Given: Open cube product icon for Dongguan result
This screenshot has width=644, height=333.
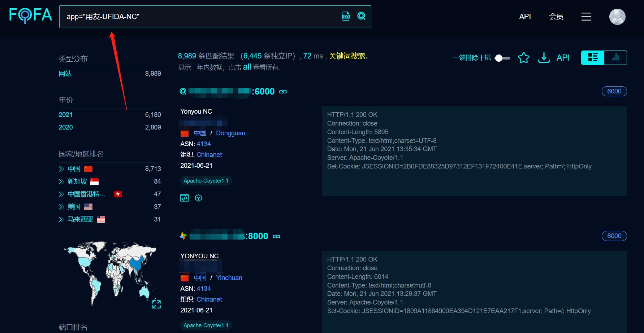Looking at the screenshot, I should point(198,198).
